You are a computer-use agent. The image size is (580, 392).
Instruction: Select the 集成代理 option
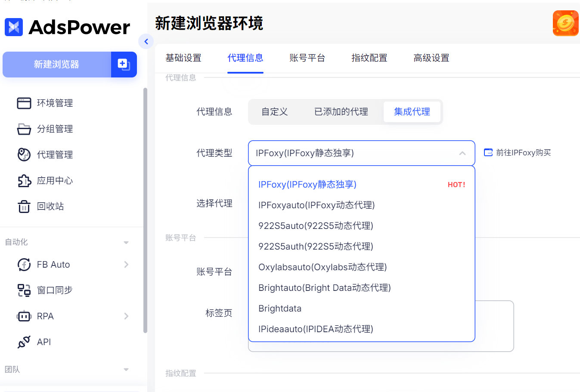[x=412, y=112]
